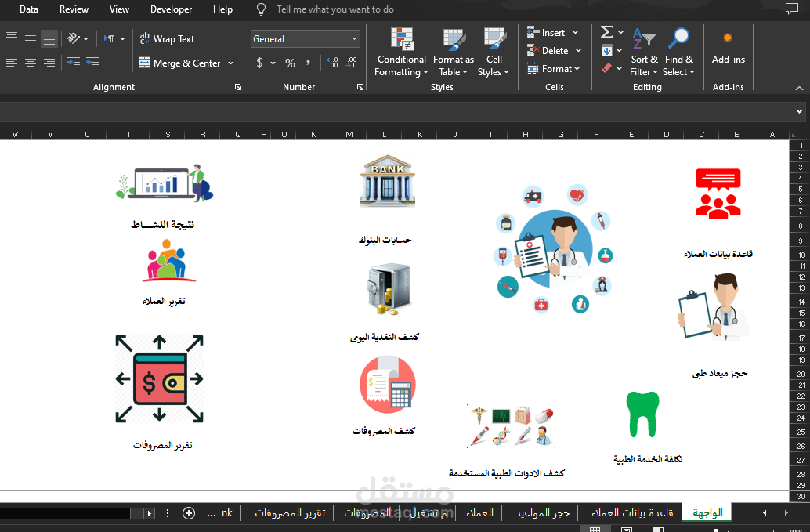Switch to the Developer ribbon tab
This screenshot has height=532, width=810.
(171, 9)
